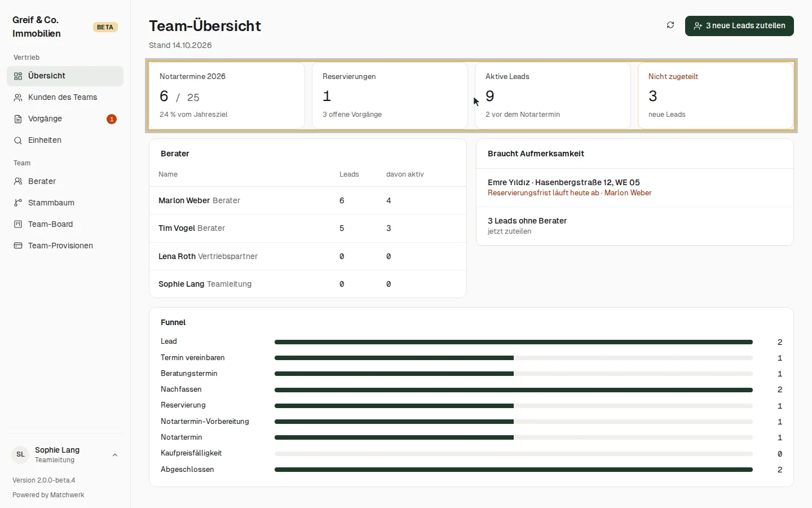The width and height of the screenshot is (812, 508).
Task: Open the Aktive Leads card
Action: 553,95
